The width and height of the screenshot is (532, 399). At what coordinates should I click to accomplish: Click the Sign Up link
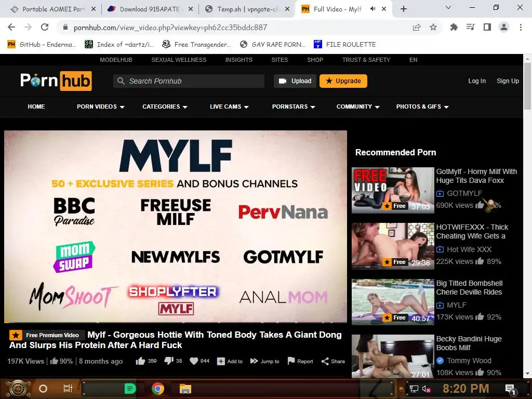[x=508, y=81]
